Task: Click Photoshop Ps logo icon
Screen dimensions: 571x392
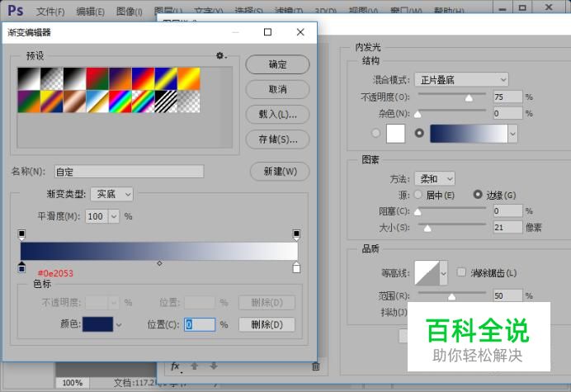Action: [x=16, y=10]
